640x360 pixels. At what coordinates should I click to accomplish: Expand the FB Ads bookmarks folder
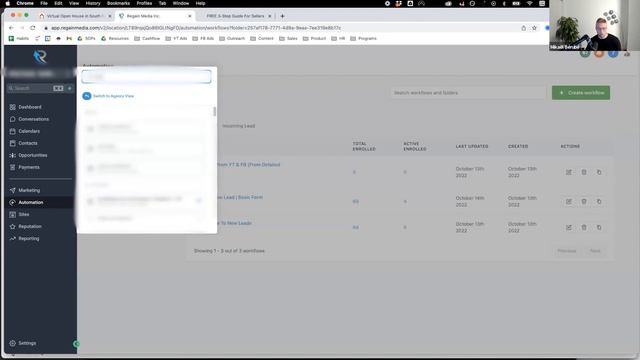point(203,38)
